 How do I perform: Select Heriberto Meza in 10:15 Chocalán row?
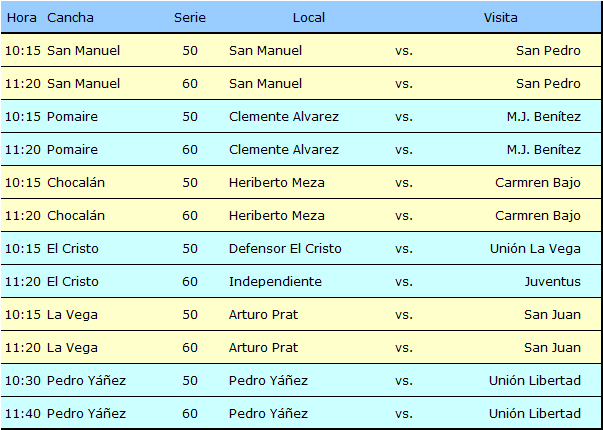click(x=277, y=183)
